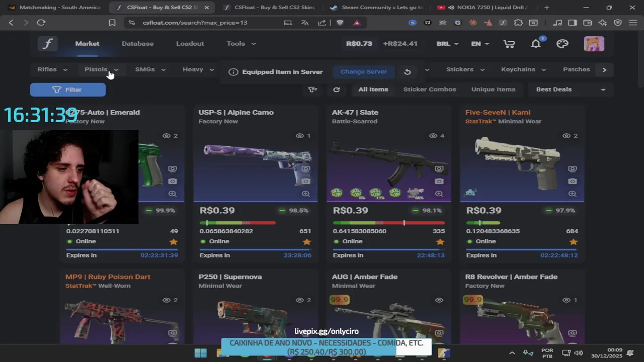The image size is (644, 362).
Task: Click the browser reload button
Action: point(41,23)
